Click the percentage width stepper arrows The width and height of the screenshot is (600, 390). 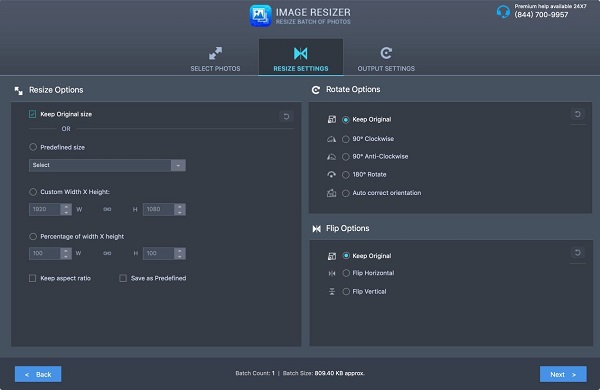pos(66,253)
